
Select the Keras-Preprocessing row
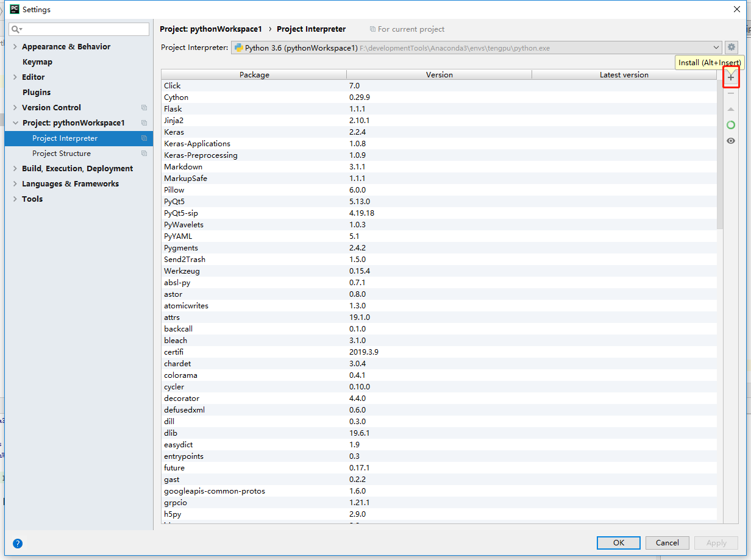point(439,155)
